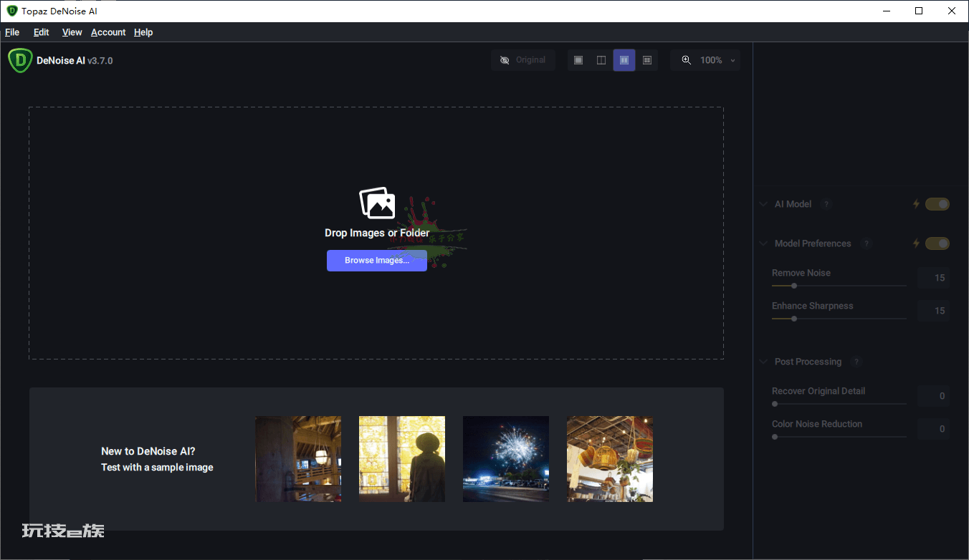
Task: Select the split view mode icon
Action: pyautogui.click(x=601, y=60)
